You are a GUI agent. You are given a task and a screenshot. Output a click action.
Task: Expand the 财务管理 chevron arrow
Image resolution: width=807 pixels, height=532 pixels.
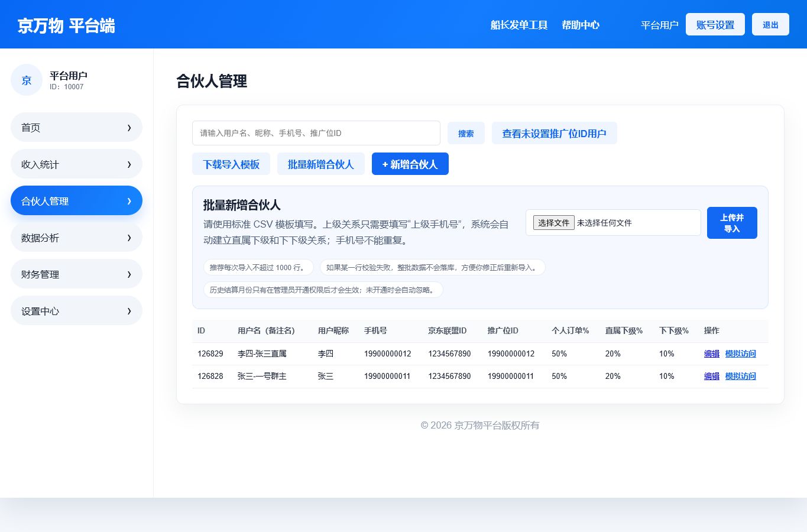click(x=129, y=274)
